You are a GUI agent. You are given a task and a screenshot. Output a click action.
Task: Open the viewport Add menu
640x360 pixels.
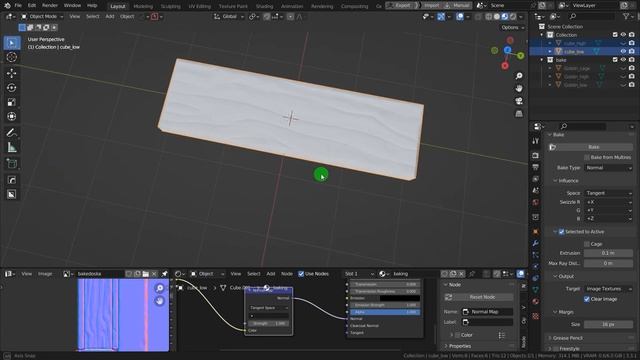[x=110, y=17]
